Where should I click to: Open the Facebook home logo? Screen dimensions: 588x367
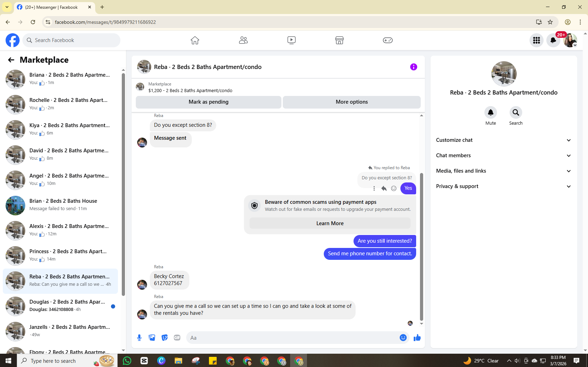tap(13, 40)
